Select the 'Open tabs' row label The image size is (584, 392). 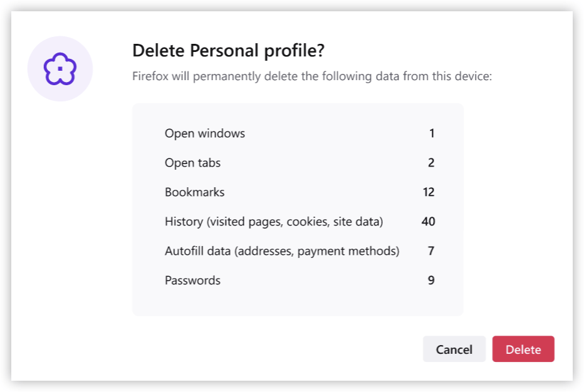pos(192,163)
